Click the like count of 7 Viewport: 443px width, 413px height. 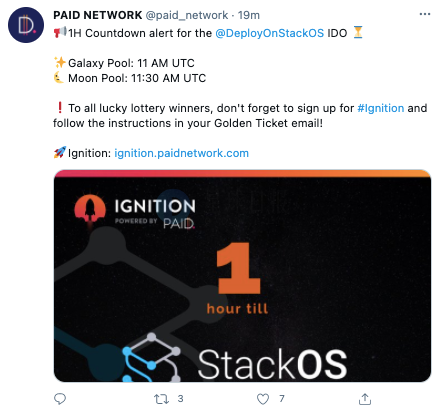pos(282,399)
